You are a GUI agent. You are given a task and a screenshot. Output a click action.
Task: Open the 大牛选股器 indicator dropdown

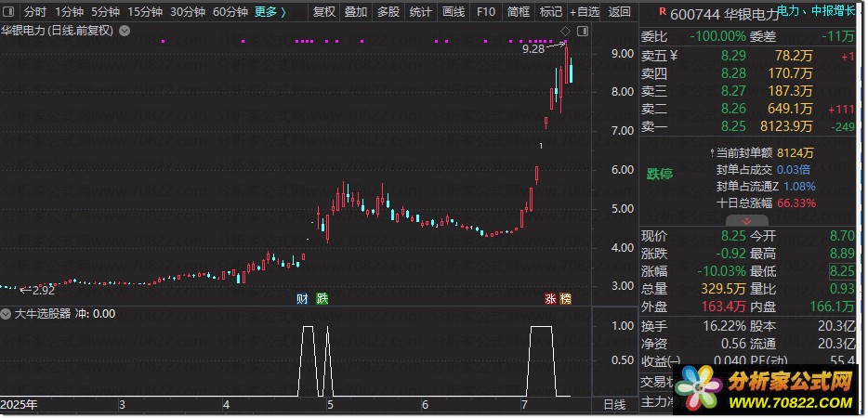click(7, 314)
